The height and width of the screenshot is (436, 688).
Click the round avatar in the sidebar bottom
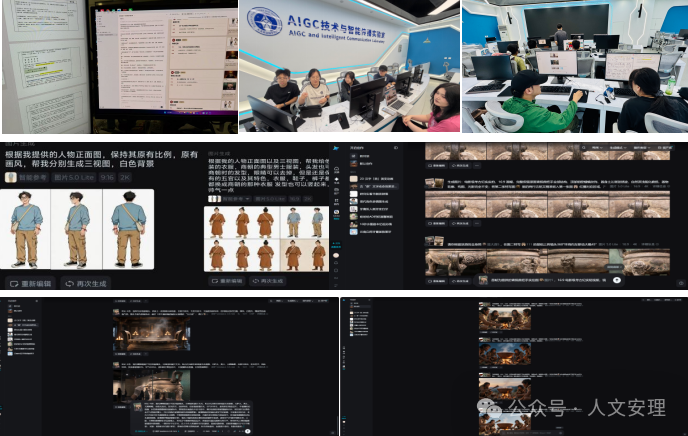click(336, 255)
